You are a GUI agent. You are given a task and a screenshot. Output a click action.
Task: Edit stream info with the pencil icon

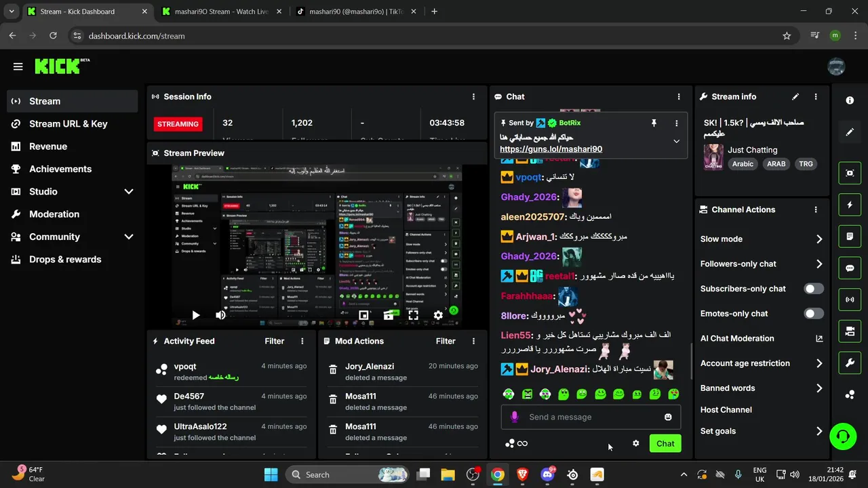[795, 97]
